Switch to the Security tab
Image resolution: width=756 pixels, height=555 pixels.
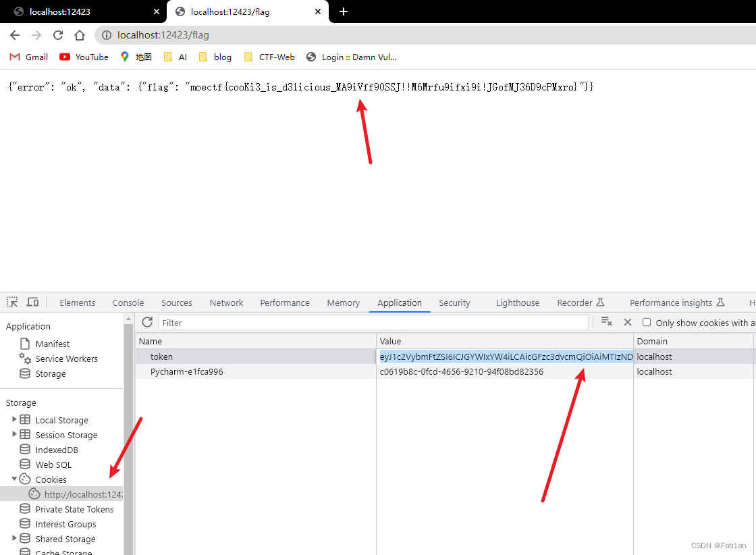point(454,302)
